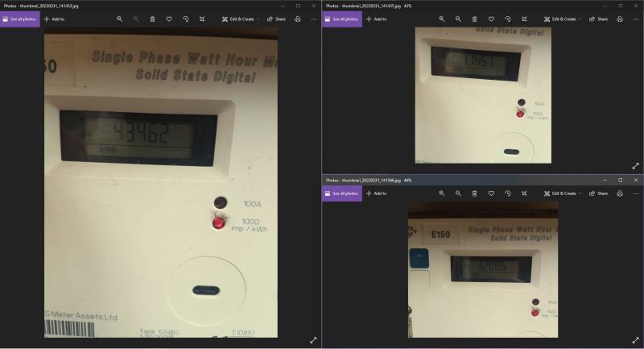
Task: Click Add to in the 42% zoom window
Action: (x=376, y=19)
